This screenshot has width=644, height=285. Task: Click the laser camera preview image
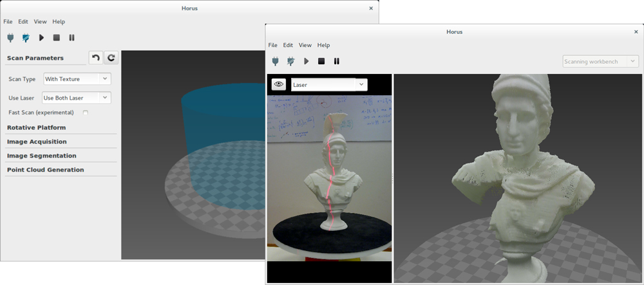[329, 178]
